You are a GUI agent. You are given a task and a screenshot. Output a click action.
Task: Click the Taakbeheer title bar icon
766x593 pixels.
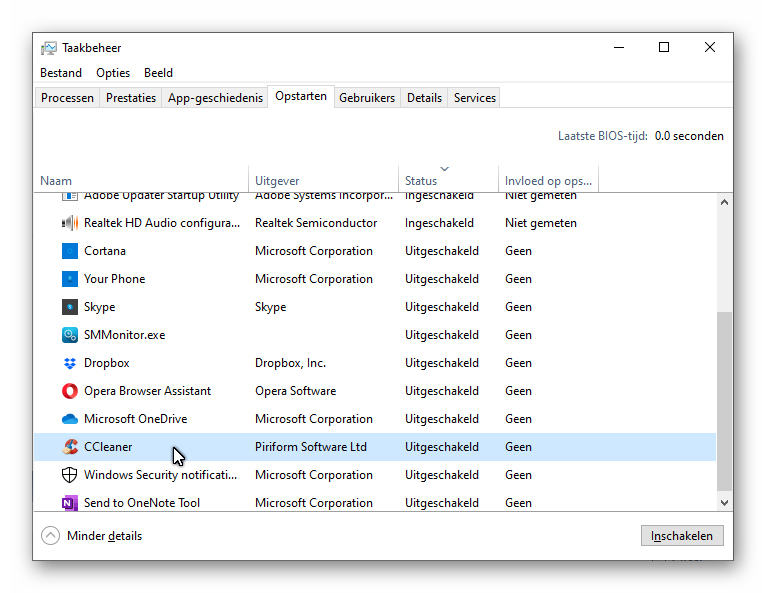[48, 48]
